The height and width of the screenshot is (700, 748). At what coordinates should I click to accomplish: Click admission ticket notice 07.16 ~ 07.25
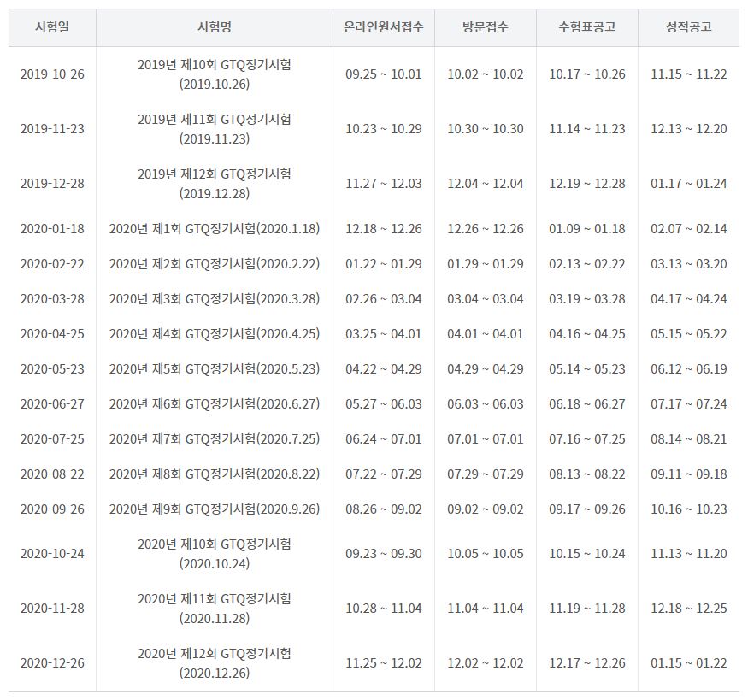pyautogui.click(x=586, y=439)
